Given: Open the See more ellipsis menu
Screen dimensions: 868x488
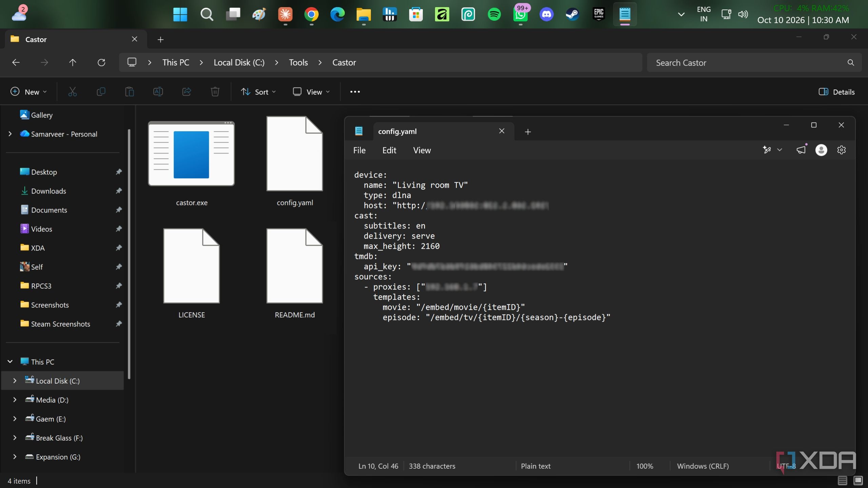Looking at the screenshot, I should click(x=355, y=92).
